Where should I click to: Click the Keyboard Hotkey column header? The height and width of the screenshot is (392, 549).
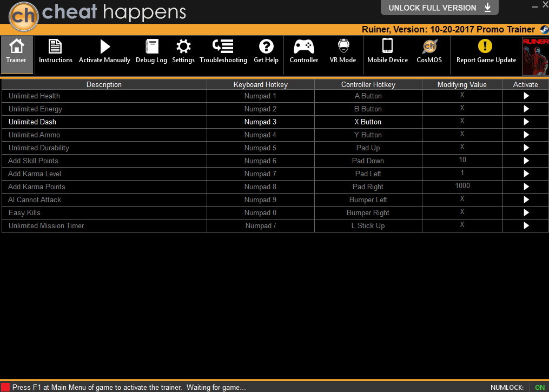click(x=261, y=84)
